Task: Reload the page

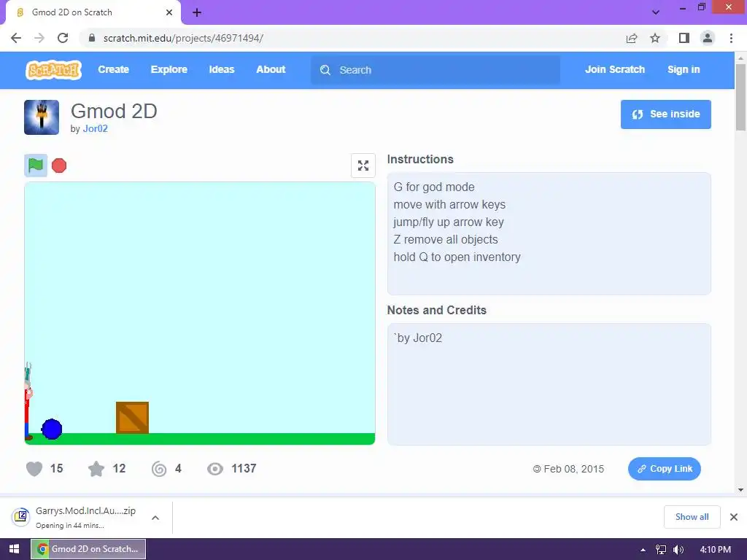Action: [x=63, y=38]
